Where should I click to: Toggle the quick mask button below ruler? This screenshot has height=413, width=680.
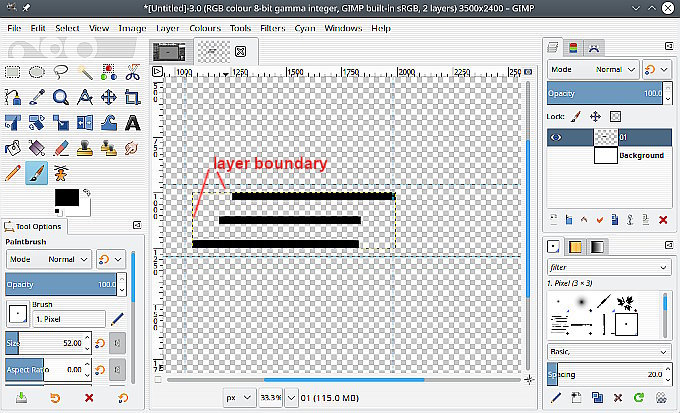point(158,380)
